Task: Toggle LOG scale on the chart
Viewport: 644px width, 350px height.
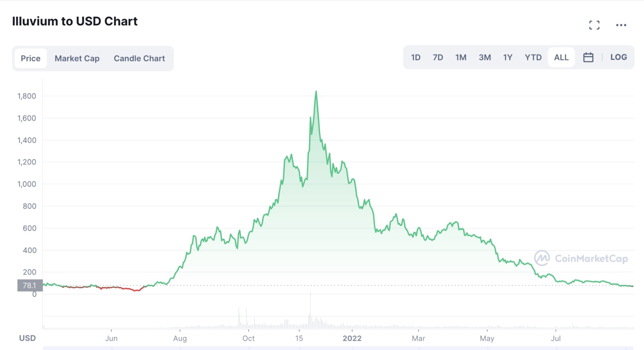Action: point(618,57)
